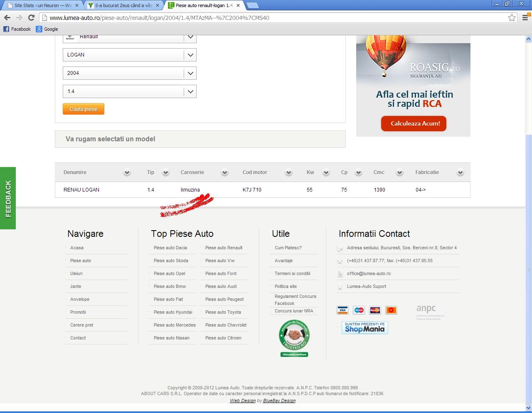Sort by Fabricatie column arrow

coord(461,172)
